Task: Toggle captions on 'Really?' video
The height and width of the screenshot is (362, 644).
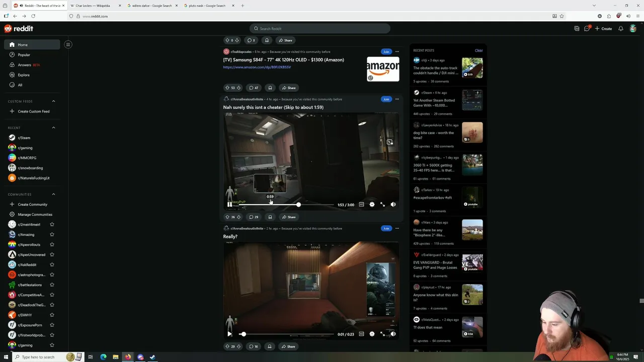Action: pyautogui.click(x=361, y=334)
